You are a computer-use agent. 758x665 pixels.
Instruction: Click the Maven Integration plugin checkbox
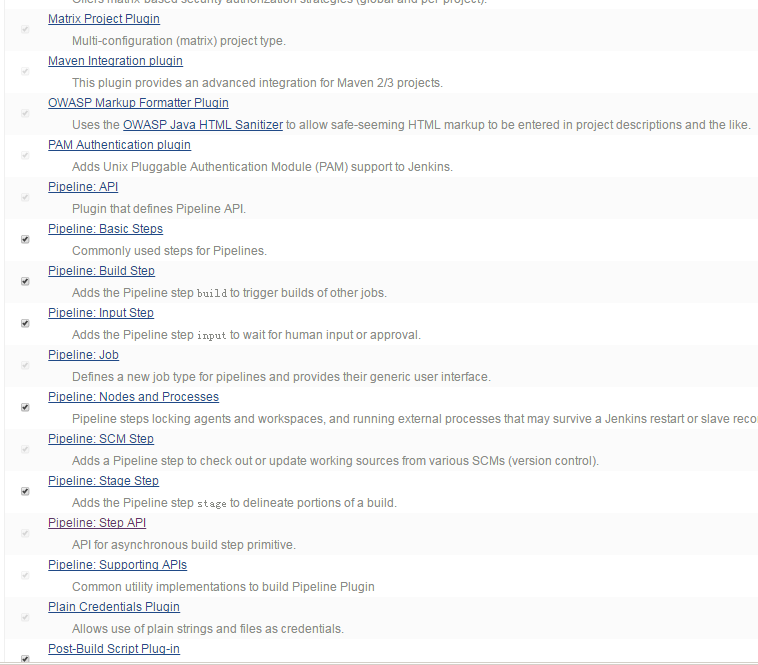(25, 72)
